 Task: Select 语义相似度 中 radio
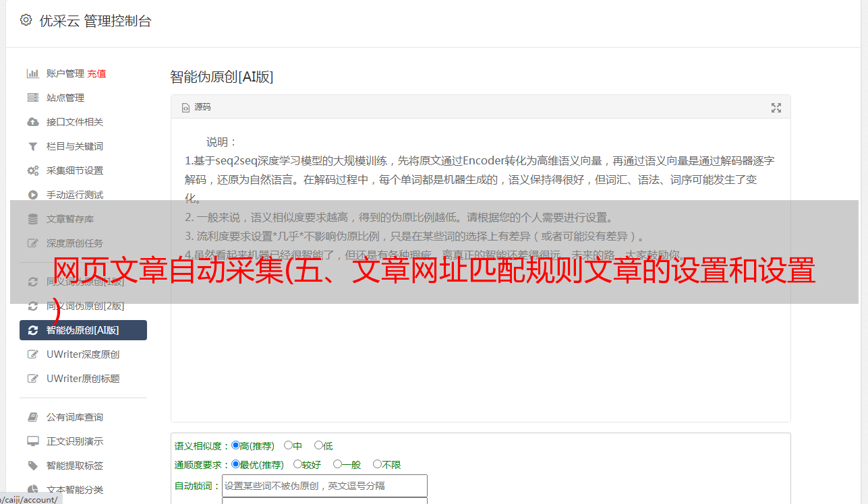pos(288,445)
